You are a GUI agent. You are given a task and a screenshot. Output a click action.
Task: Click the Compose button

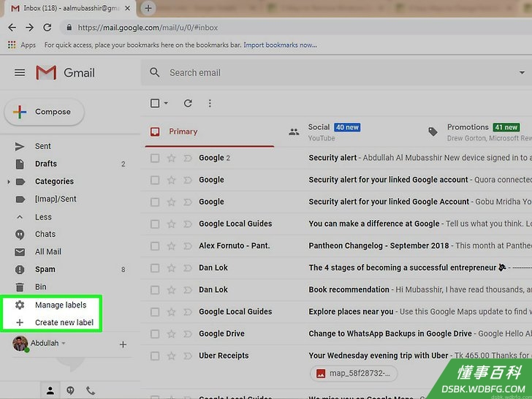45,112
